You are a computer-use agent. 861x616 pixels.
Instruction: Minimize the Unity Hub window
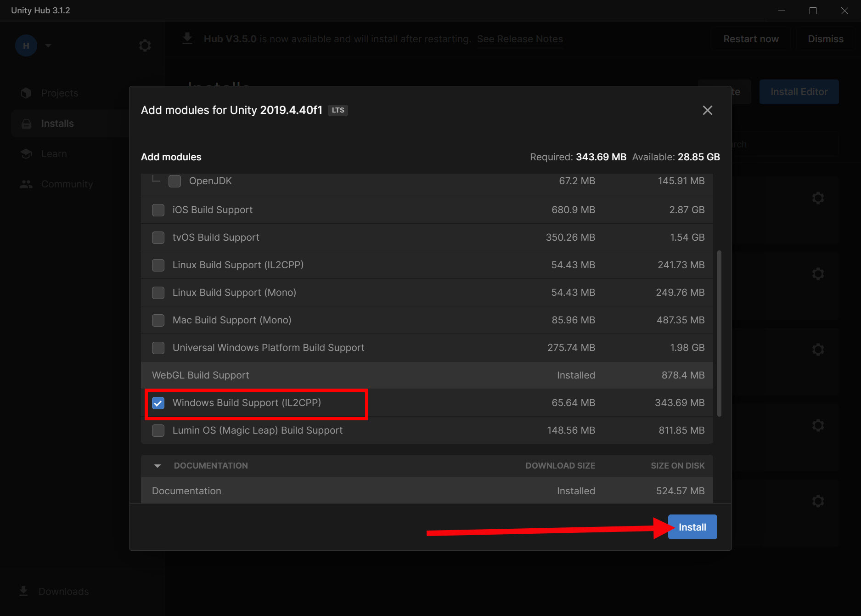pos(782,11)
